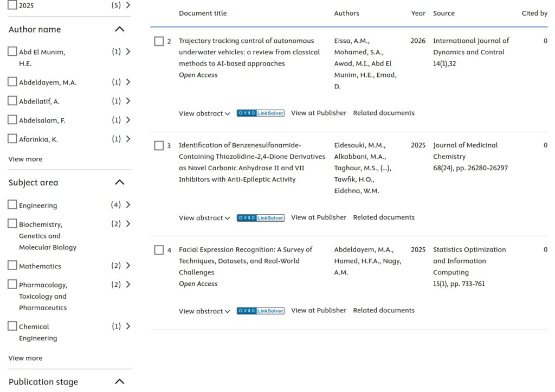The image size is (555, 392).
Task: Tick the Abdellatif, A. author checkbox
Action: (12, 101)
